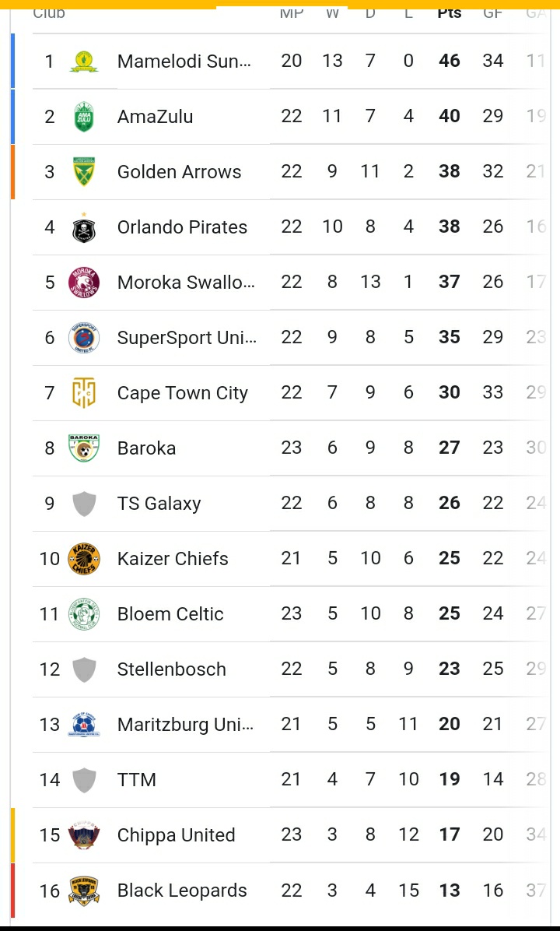The width and height of the screenshot is (560, 931).
Task: Click the Black Leopards club logo
Action: click(x=84, y=891)
